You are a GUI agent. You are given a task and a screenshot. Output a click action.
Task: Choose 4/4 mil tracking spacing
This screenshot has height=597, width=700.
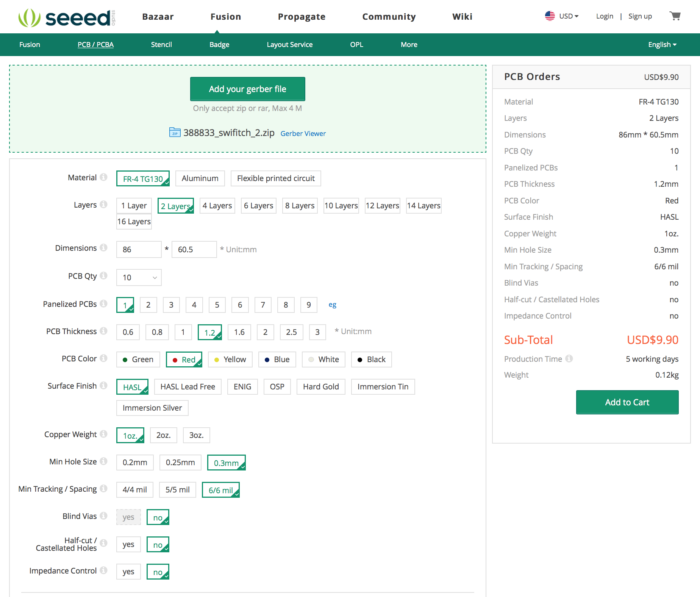coord(135,490)
